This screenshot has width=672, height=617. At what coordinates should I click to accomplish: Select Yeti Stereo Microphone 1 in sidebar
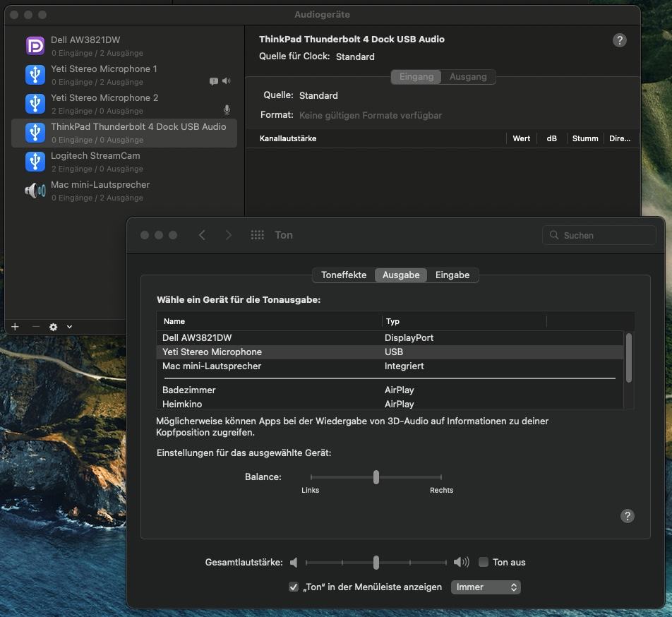[x=124, y=75]
